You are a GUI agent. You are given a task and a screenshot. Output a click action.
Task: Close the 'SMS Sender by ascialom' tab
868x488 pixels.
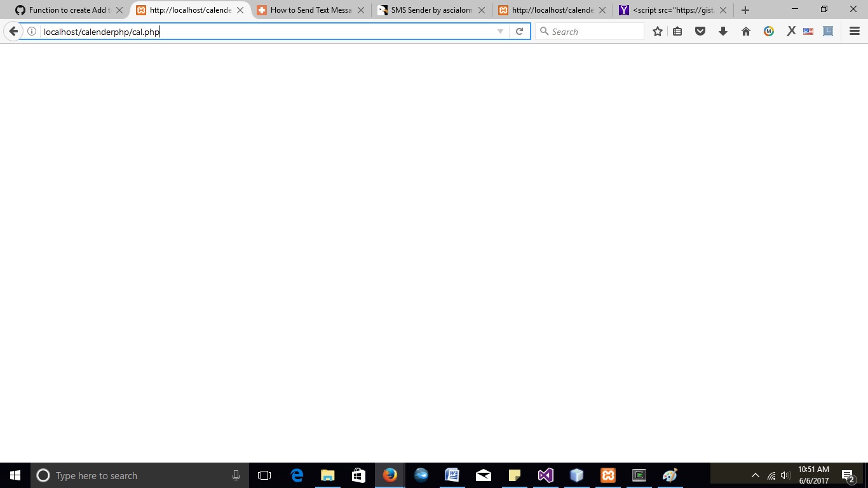point(482,10)
